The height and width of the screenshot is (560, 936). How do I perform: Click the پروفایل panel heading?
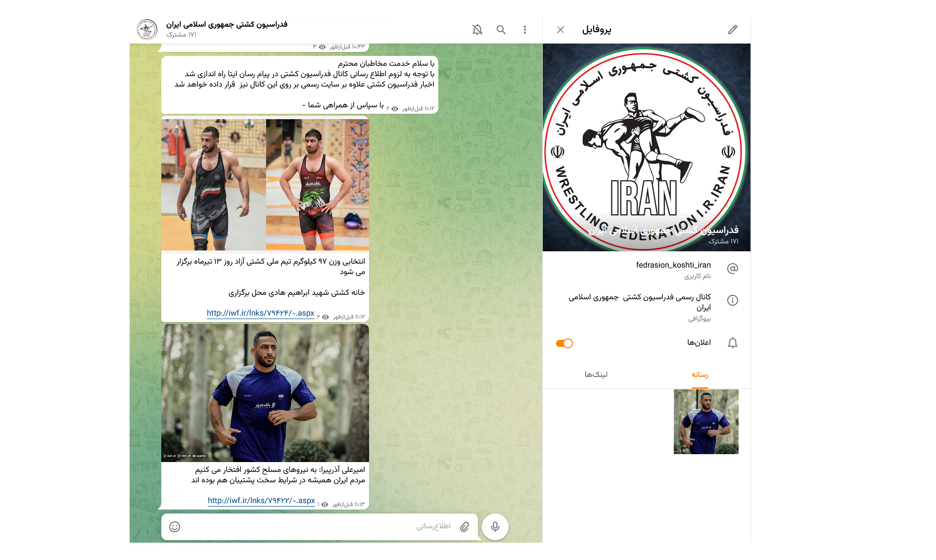tap(597, 30)
